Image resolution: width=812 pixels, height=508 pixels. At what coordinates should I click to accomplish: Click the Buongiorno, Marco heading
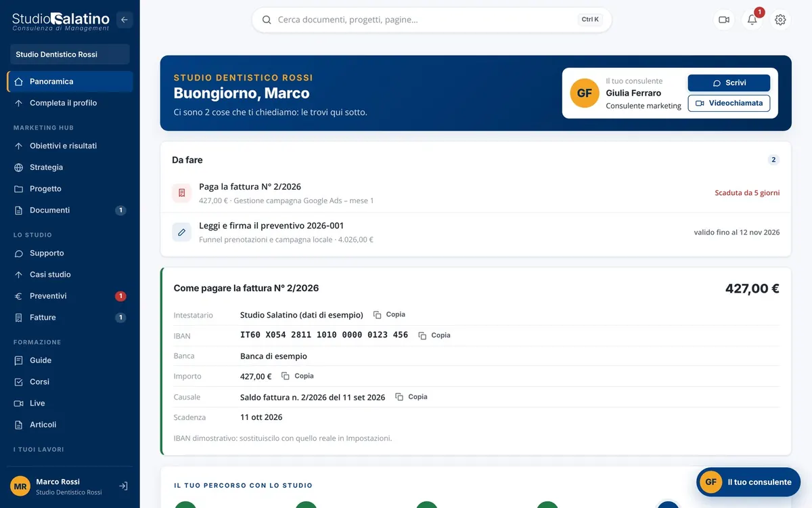pos(242,93)
